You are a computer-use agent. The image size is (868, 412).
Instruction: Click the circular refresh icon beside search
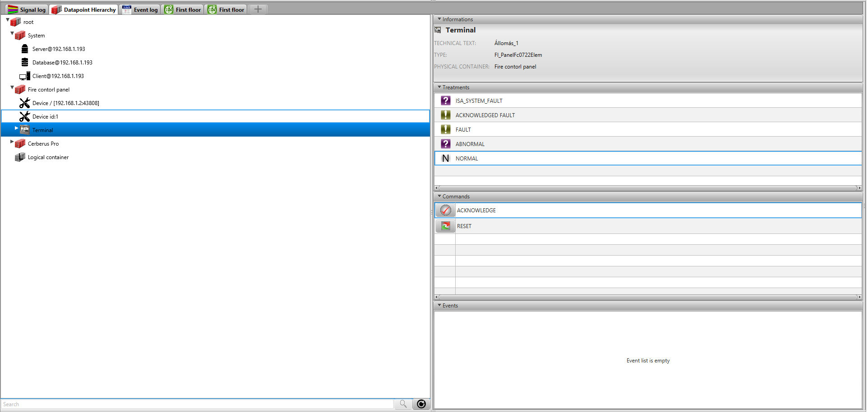[x=421, y=404]
